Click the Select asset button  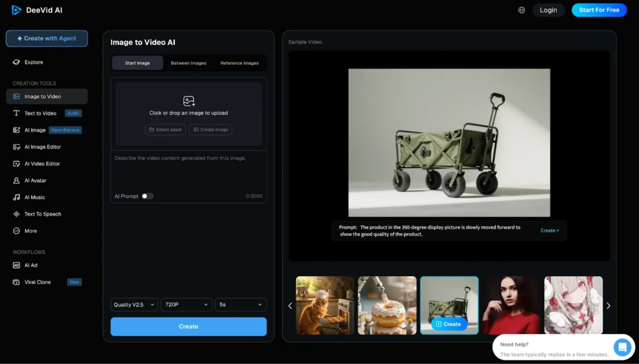click(x=165, y=130)
